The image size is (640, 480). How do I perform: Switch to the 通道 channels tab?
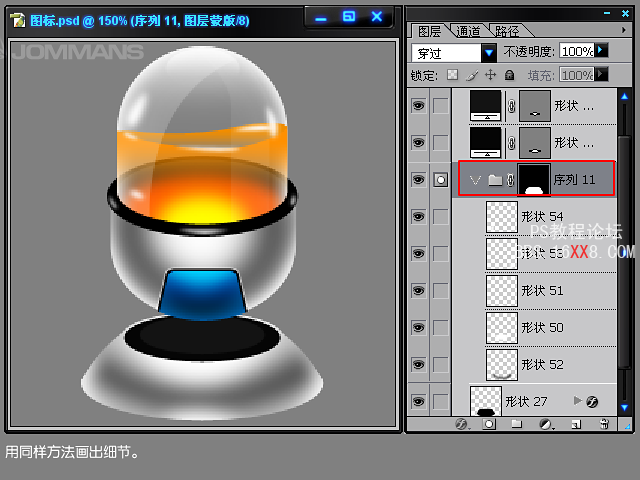[x=467, y=31]
